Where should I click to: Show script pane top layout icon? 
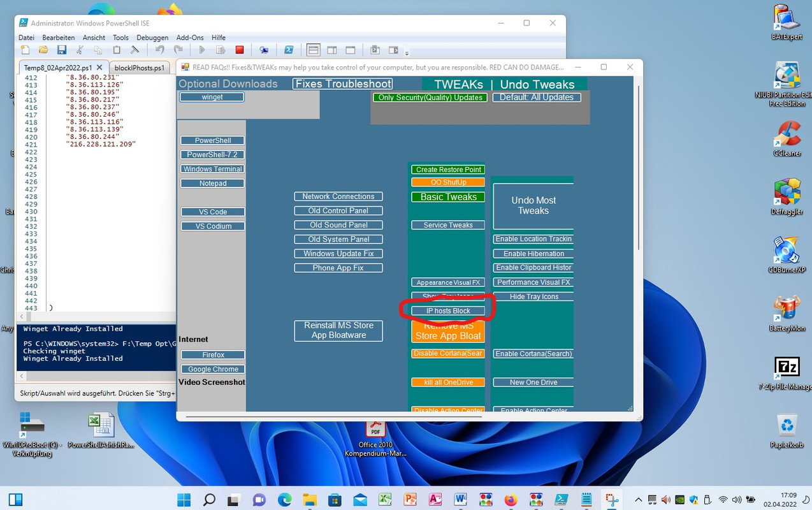tap(313, 50)
